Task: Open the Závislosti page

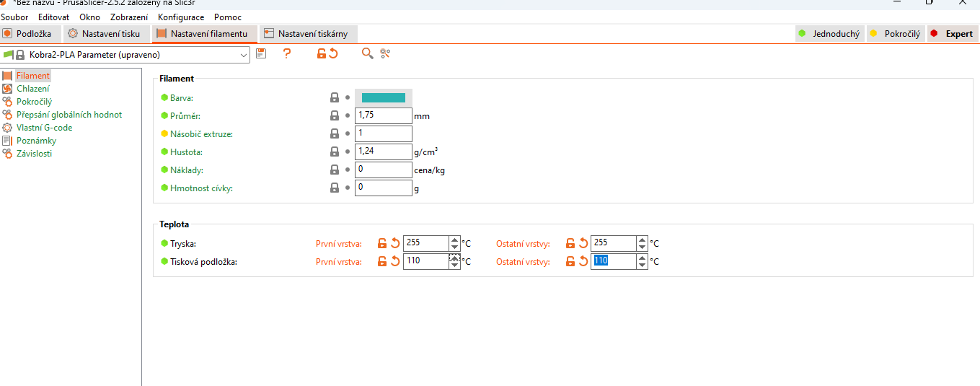Action: pyautogui.click(x=34, y=154)
